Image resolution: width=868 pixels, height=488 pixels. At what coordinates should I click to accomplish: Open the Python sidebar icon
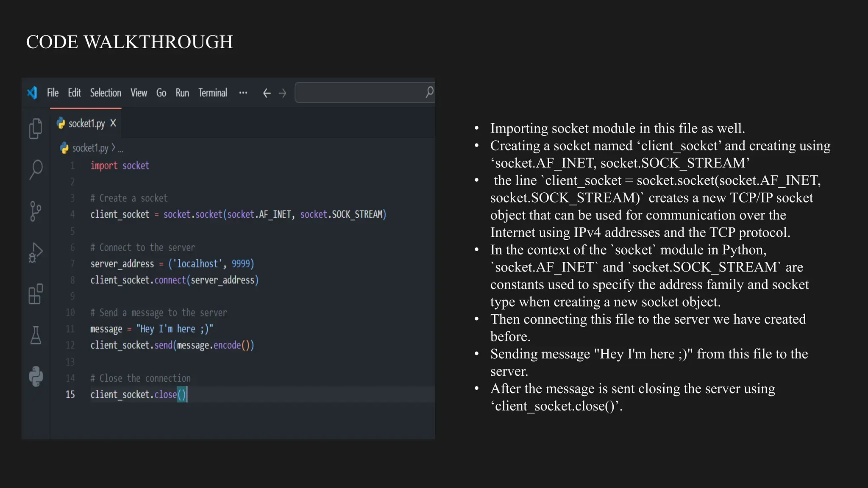[36, 376]
